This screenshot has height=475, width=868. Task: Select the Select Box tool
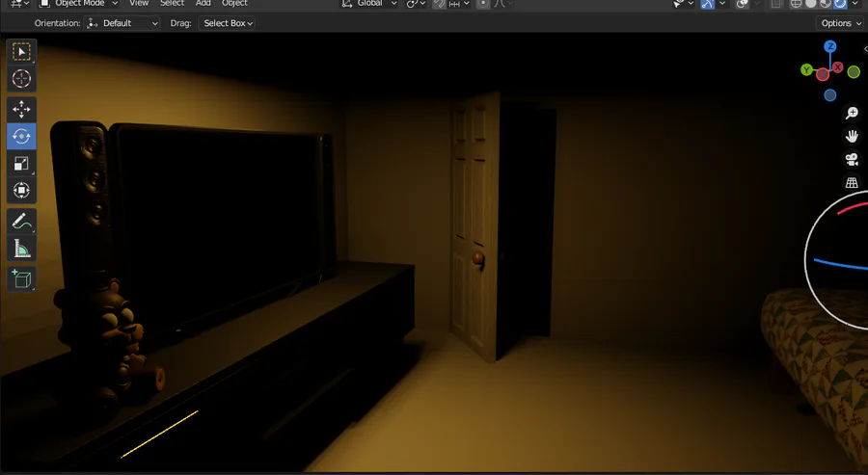click(21, 52)
